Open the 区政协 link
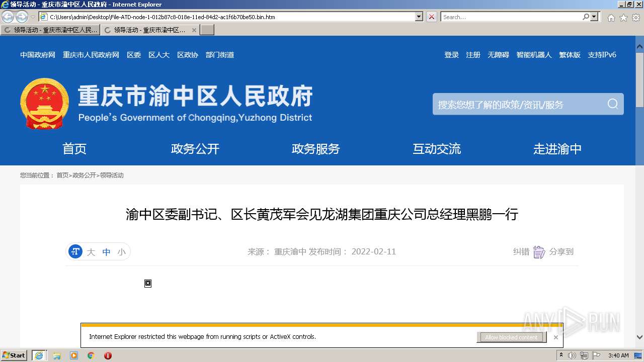The height and width of the screenshot is (362, 644). coord(188,55)
